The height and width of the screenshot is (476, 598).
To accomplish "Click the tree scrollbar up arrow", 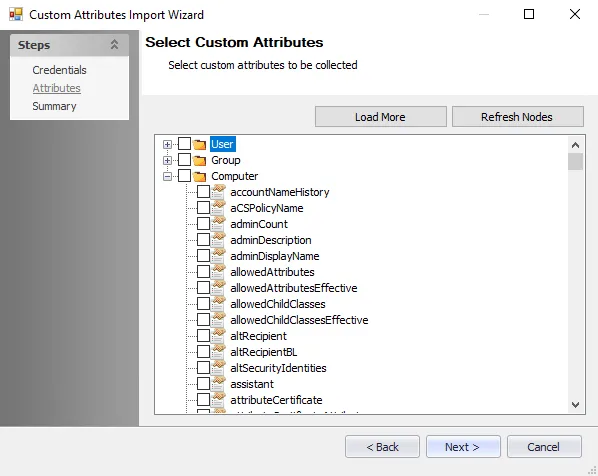I will pos(575,145).
